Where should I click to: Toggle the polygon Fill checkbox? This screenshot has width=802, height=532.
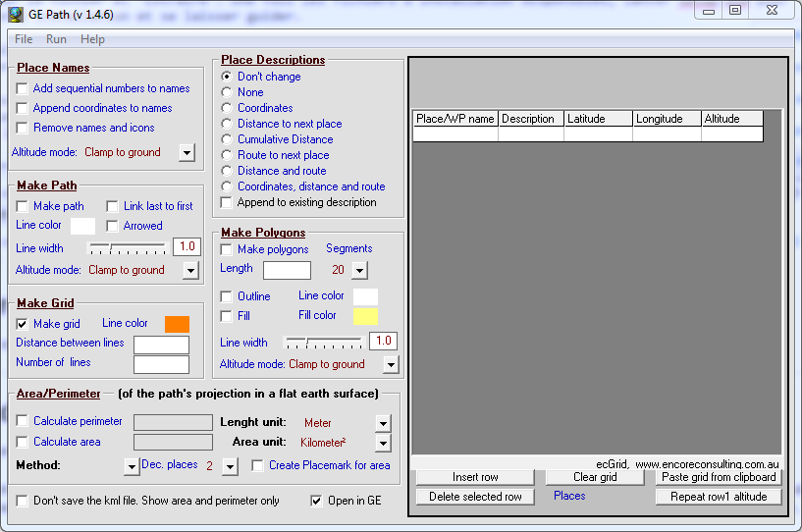click(226, 316)
